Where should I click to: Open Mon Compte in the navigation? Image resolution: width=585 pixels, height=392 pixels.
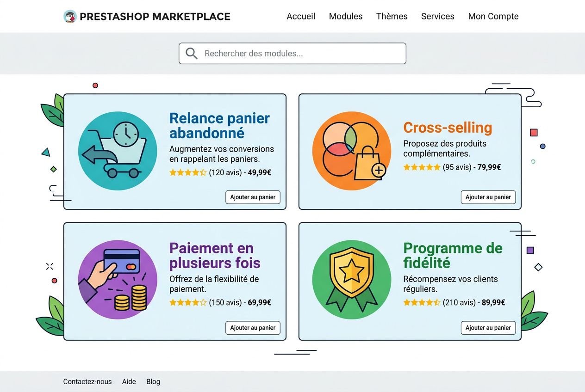pos(493,16)
